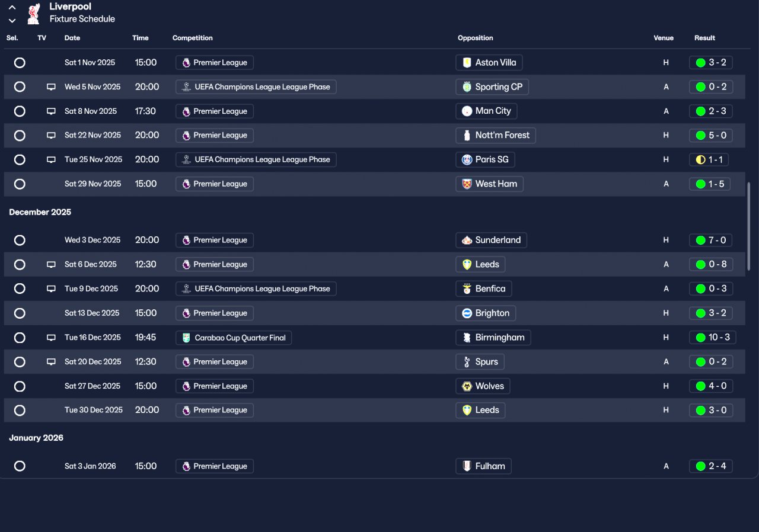Click TV icon for Nott'm Forest match
Viewport: 759px width, 532px height.
point(52,136)
